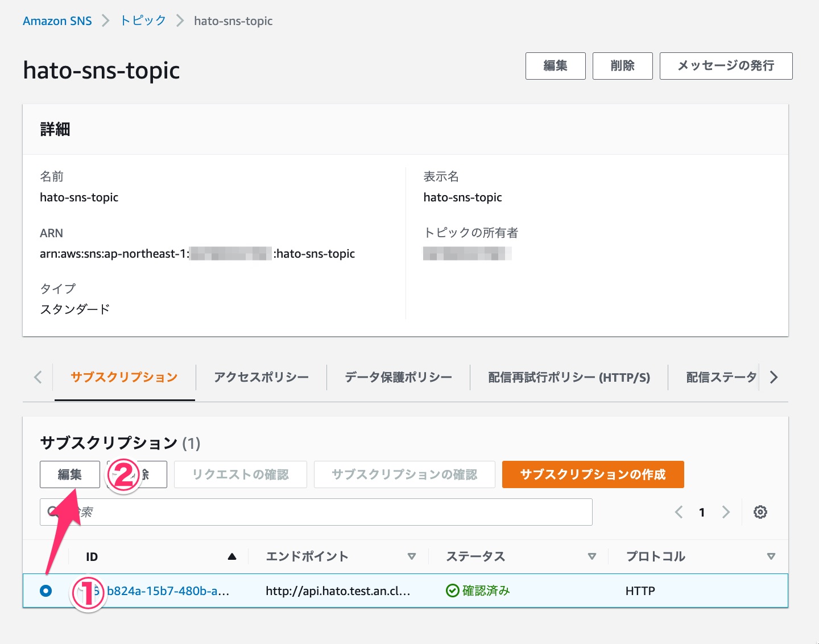This screenshot has width=819, height=644.
Task: Click the previous page pagination chevron
Action: click(678, 512)
